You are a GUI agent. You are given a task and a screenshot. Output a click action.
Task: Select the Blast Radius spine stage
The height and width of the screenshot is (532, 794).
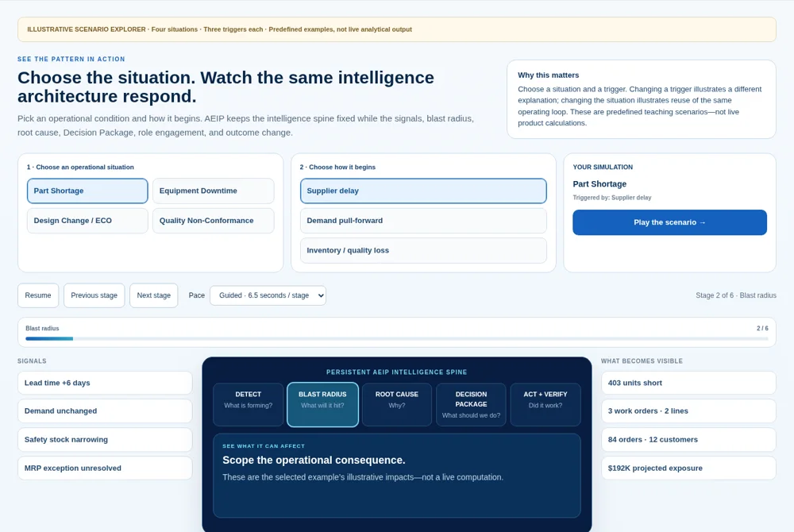322,404
